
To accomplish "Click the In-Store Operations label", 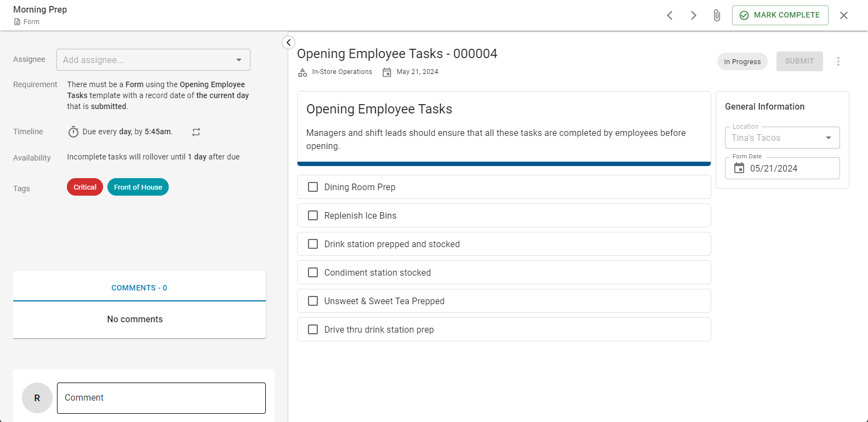I will pos(342,72).
